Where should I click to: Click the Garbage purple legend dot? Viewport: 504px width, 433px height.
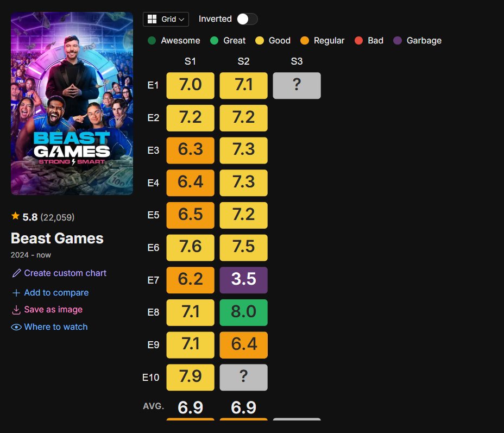click(398, 41)
